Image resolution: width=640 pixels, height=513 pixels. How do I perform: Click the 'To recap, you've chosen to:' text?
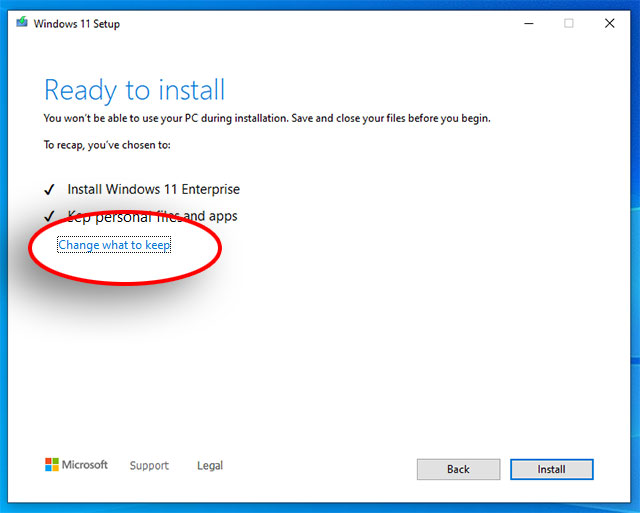click(x=107, y=145)
